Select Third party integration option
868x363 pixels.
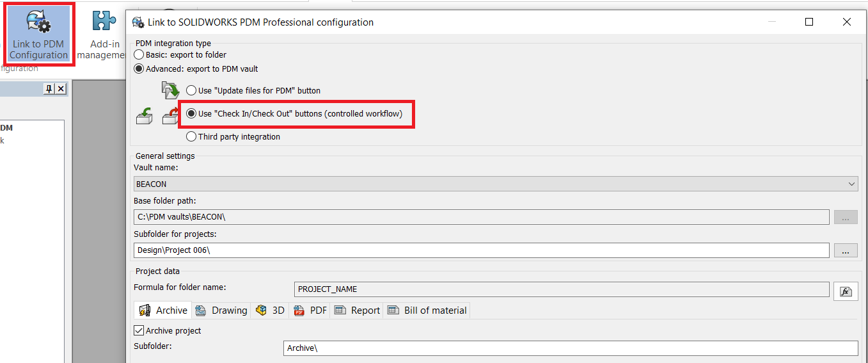coord(233,136)
